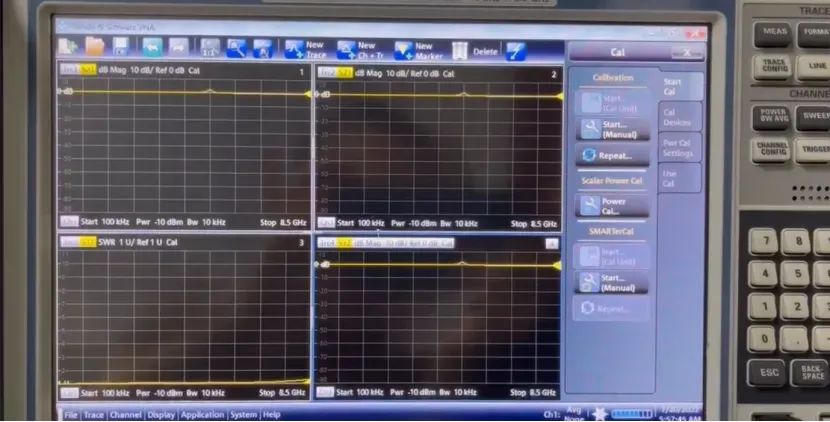Viewport: 830px width, 422px height.
Task: Undo last action with teal arrow icon
Action: click(x=152, y=48)
